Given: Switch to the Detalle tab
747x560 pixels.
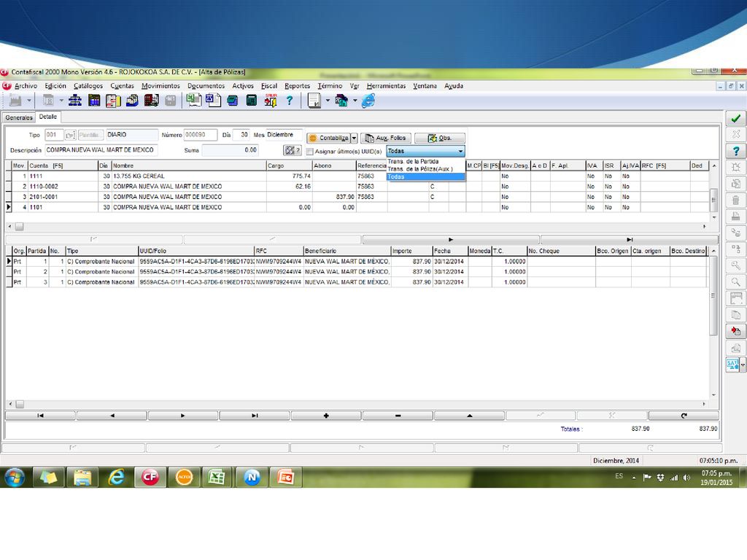Looking at the screenshot, I should (x=47, y=117).
